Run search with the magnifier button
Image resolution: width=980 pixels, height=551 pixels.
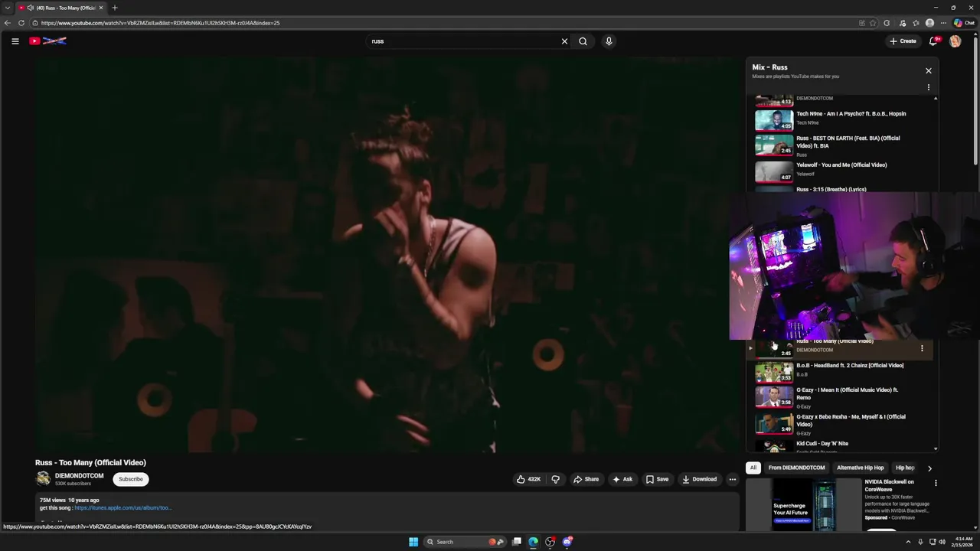tap(583, 41)
